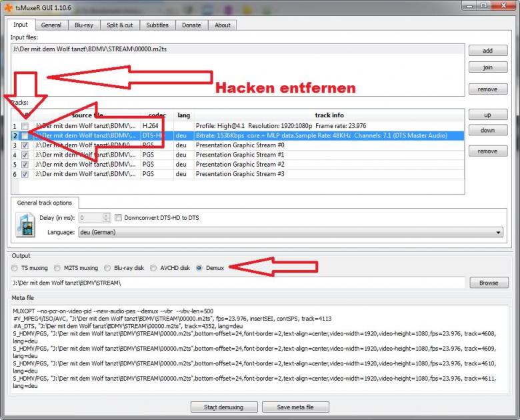
Task: Open the Blu-ray tab
Action: point(84,25)
